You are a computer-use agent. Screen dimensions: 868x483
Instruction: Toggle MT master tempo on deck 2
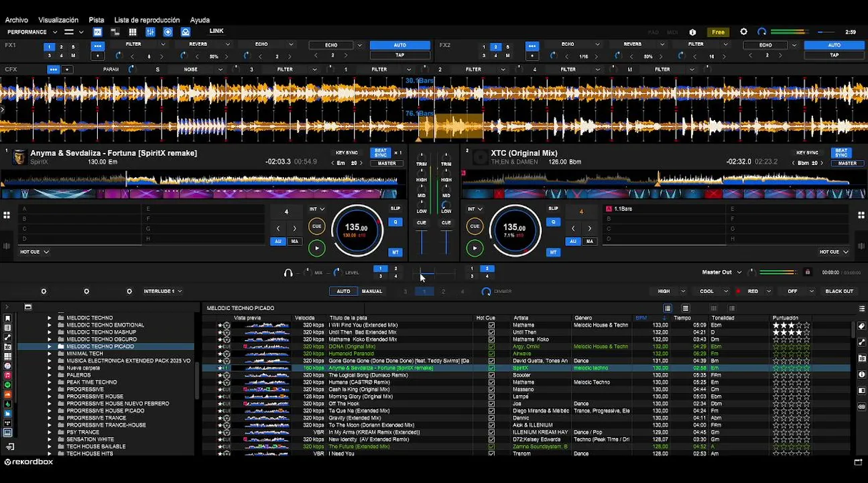[553, 252]
